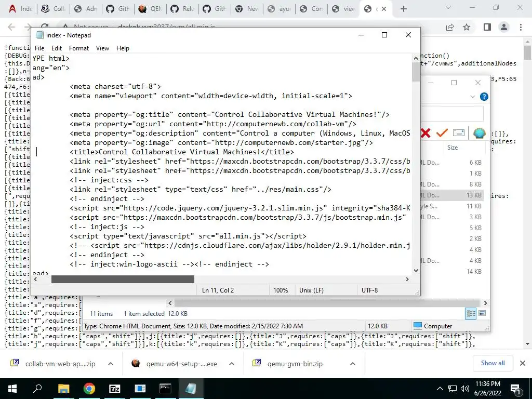The height and width of the screenshot is (399, 532).
Task: Click the 'Unix (LF)' status bar entry
Action: click(311, 290)
